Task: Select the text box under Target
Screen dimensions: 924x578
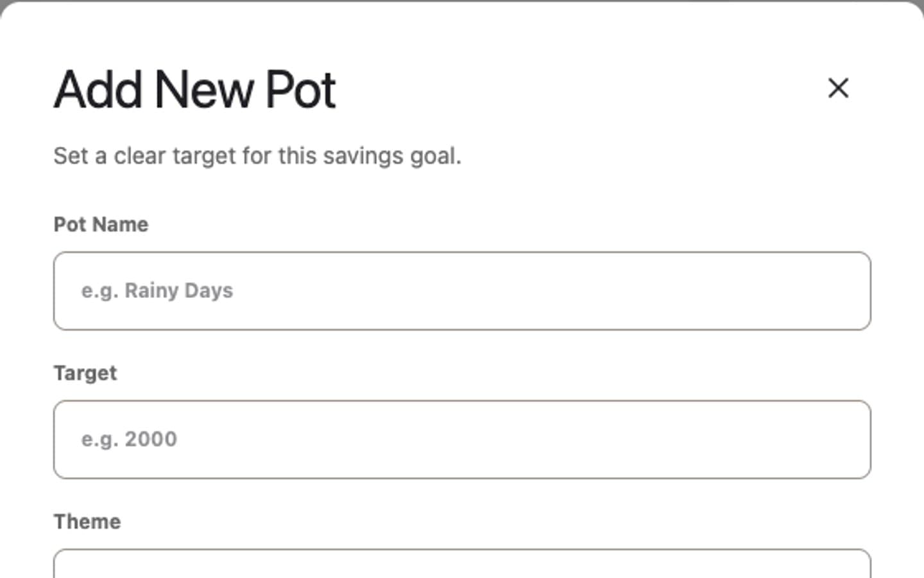Action: 462,439
